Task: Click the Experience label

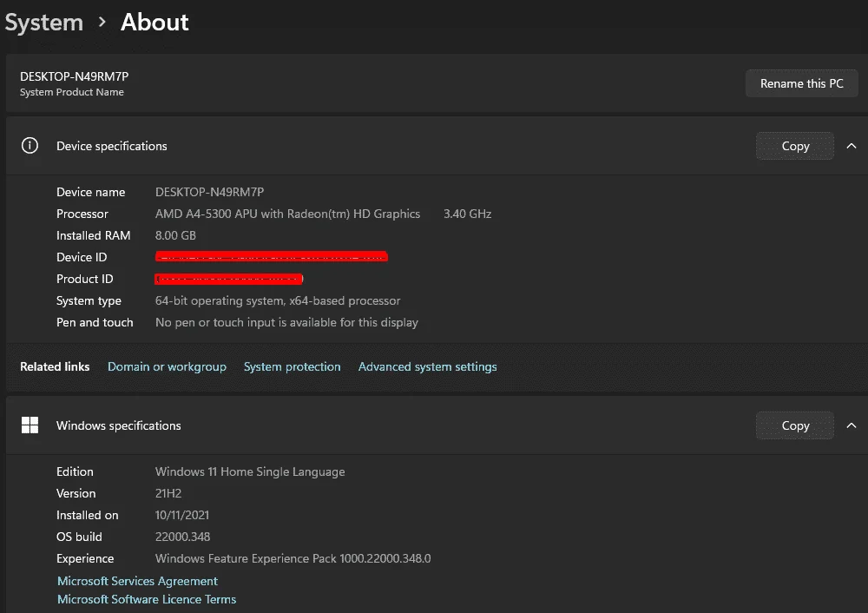Action: tap(85, 558)
